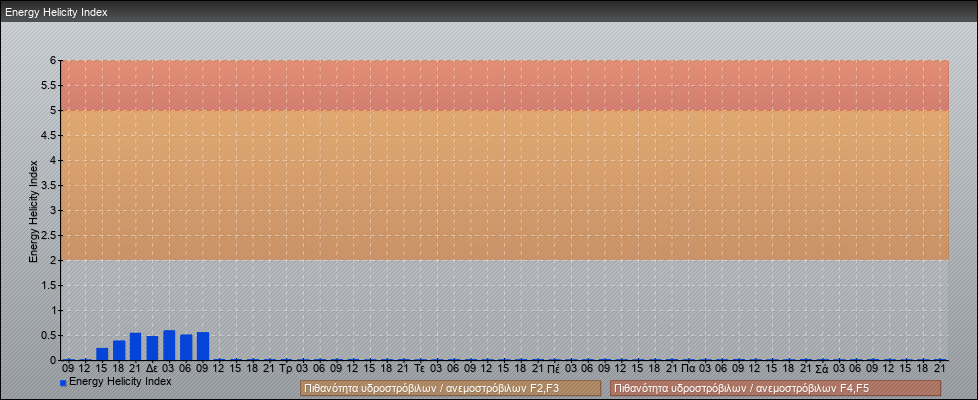978x400 pixels.
Task: Select the shortest blue bar in the chart
Action: [102, 354]
